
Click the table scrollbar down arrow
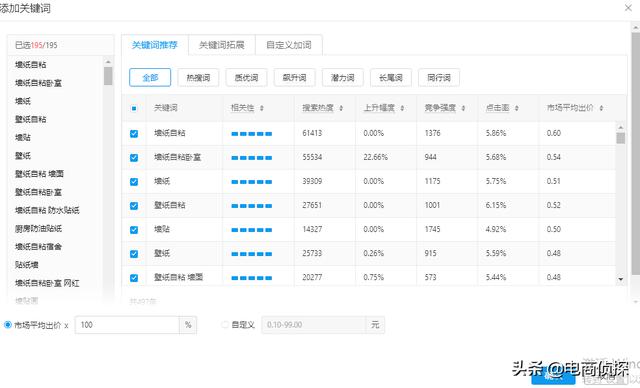click(620, 279)
